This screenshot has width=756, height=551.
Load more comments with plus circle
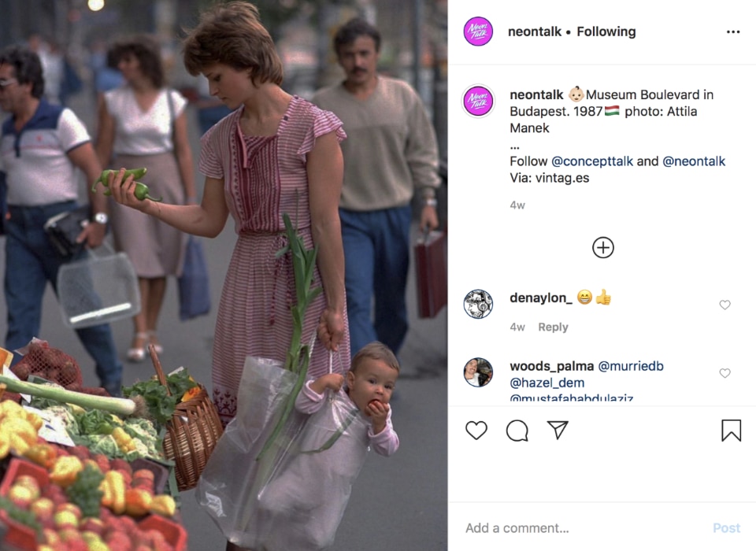tap(602, 248)
